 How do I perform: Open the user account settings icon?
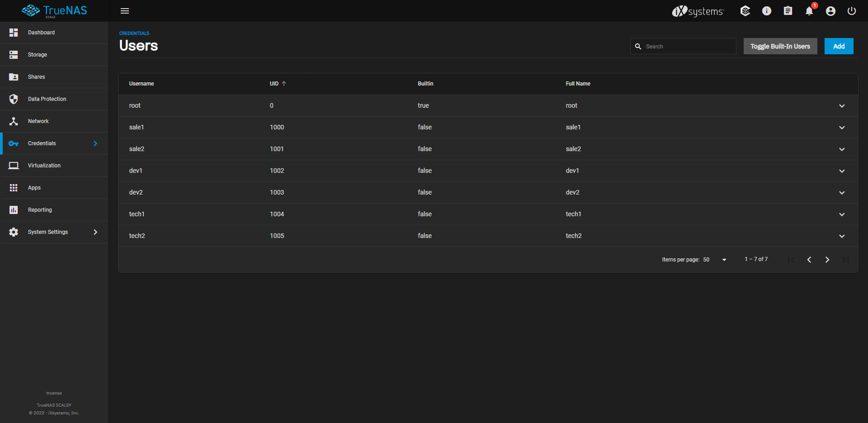tap(830, 11)
